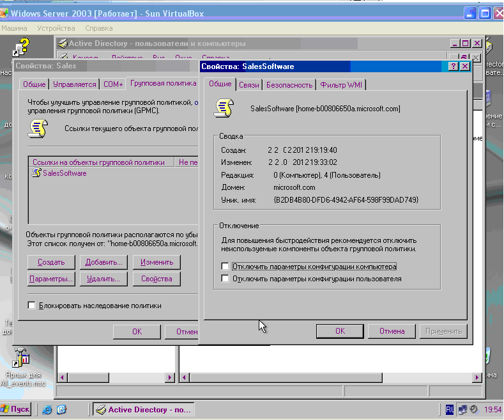This screenshot has height=420, width=504.
Task: Select SalesSoftware entry in policy links list
Action: [59, 173]
